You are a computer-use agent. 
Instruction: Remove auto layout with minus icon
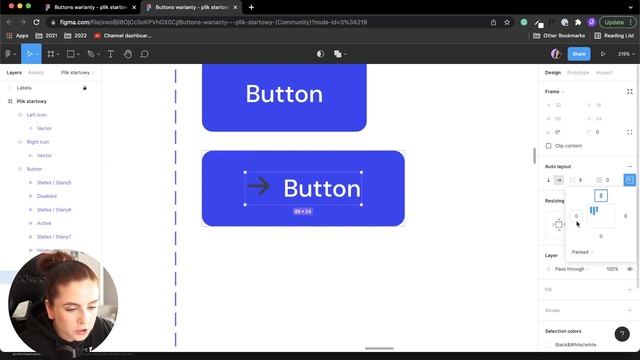click(630, 167)
